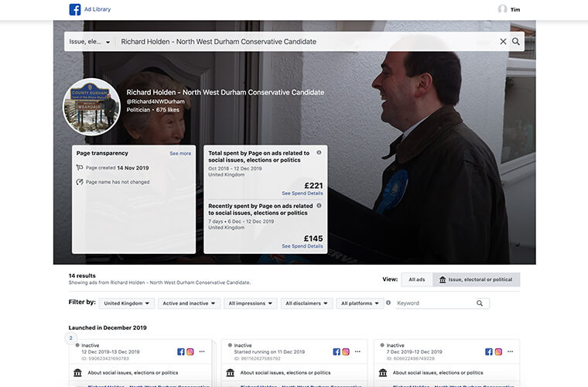Open more options on 7 Dec-12 Dec ad
This screenshot has height=387, width=588.
511,351
